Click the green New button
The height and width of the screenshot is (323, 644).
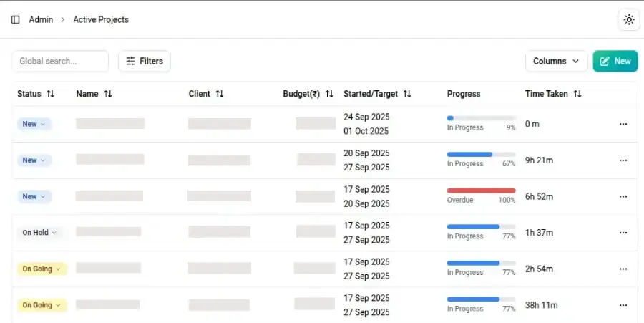(615, 62)
